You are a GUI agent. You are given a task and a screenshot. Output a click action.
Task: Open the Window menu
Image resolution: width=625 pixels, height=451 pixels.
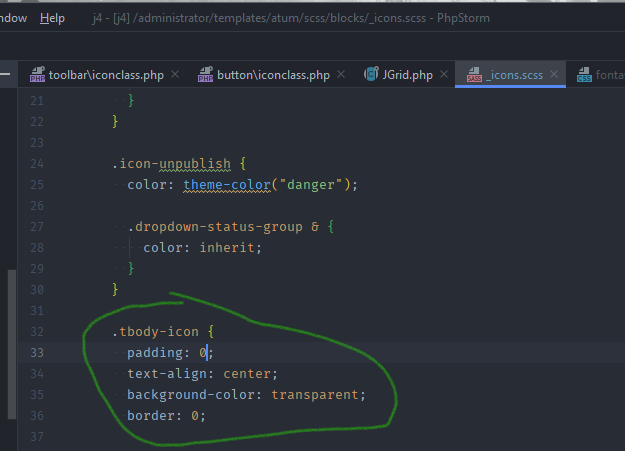point(13,18)
